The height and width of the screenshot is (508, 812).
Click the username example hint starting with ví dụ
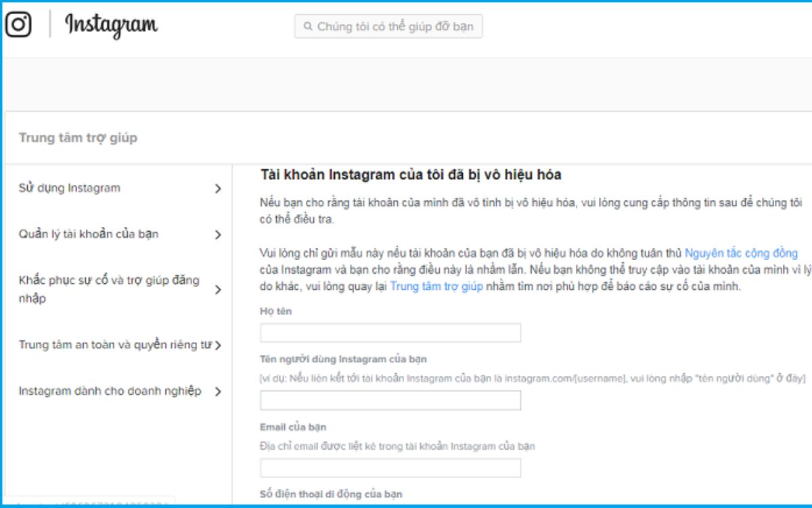coord(533,379)
